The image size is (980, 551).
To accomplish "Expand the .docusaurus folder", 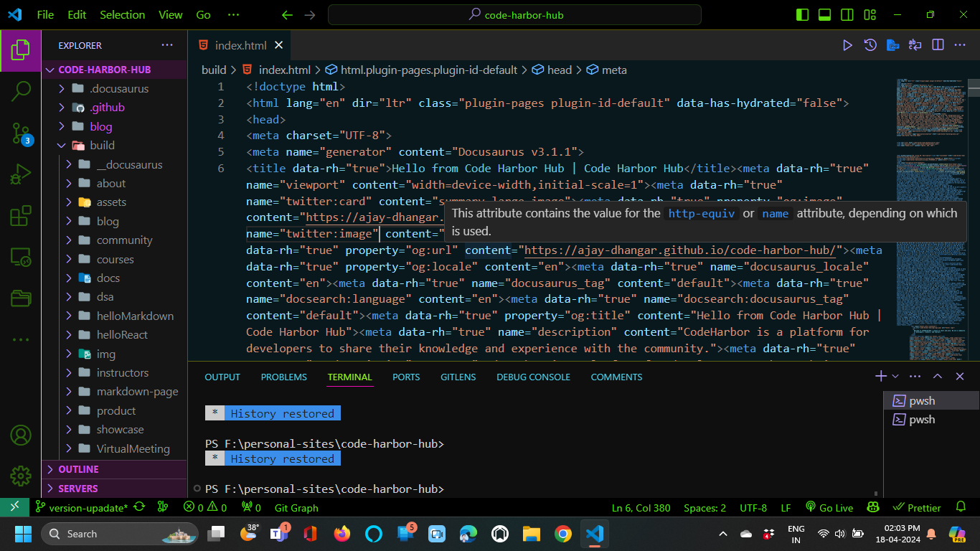I will tap(114, 88).
